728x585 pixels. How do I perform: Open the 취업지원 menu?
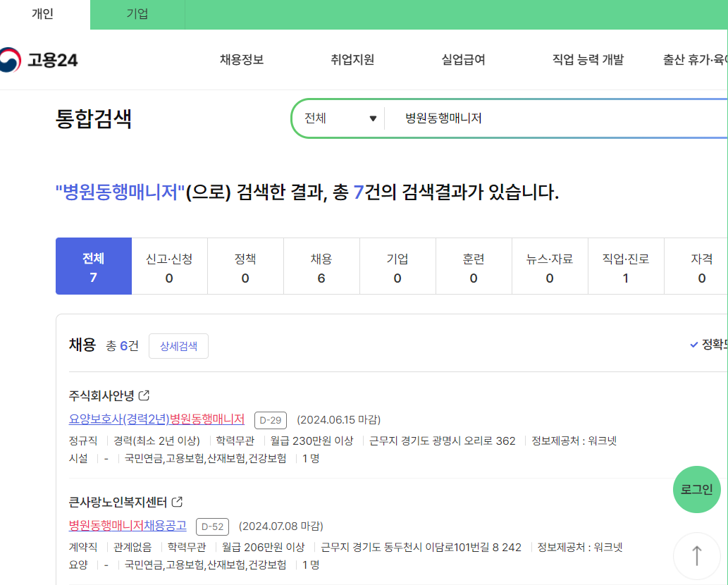pos(352,61)
